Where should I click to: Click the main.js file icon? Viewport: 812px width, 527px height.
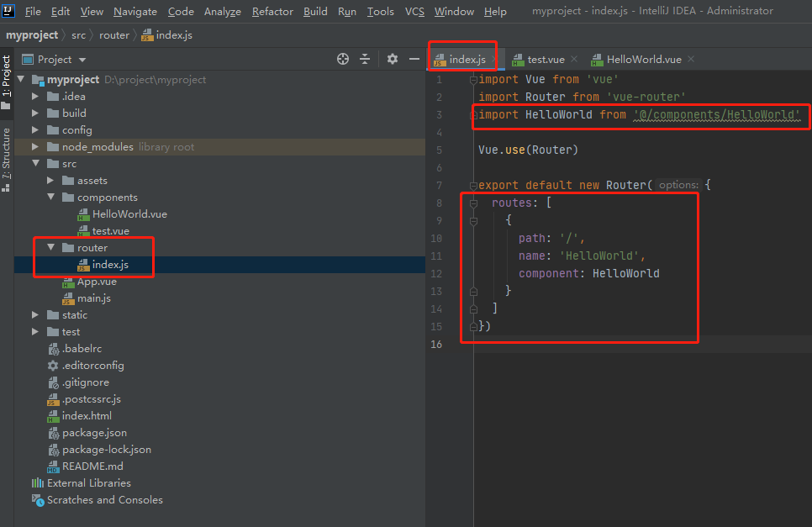pyautogui.click(x=68, y=298)
